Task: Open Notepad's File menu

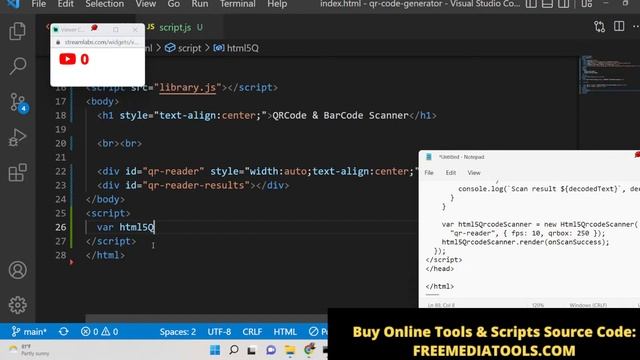Action: [429, 173]
